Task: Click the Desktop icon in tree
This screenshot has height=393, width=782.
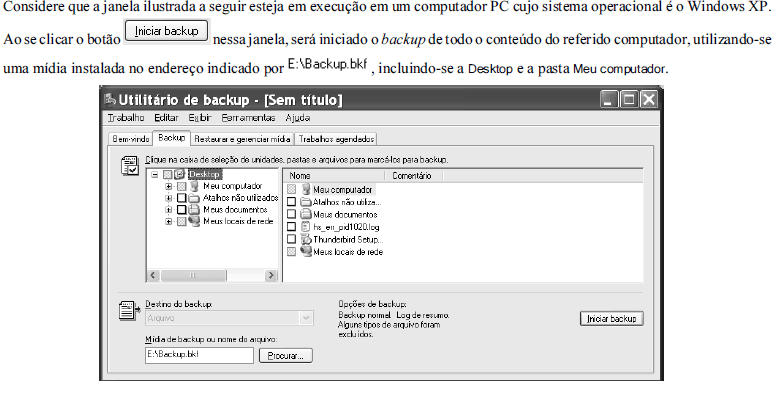Action: 180,175
